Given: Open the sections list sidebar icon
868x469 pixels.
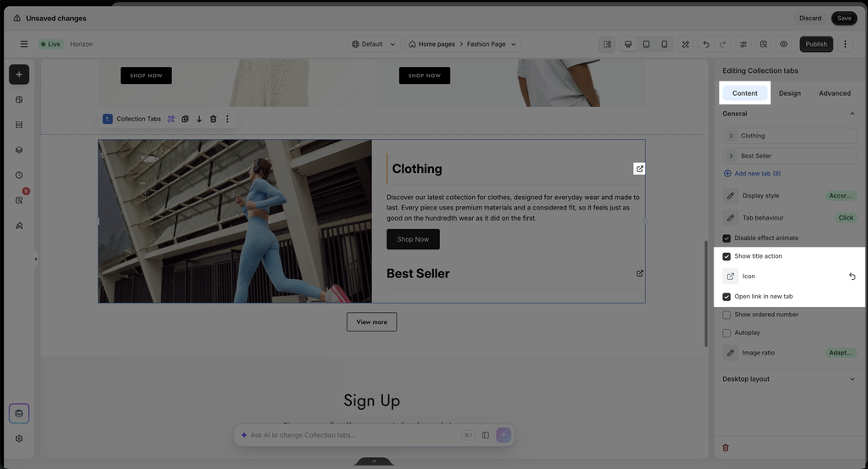Looking at the screenshot, I should point(19,125).
